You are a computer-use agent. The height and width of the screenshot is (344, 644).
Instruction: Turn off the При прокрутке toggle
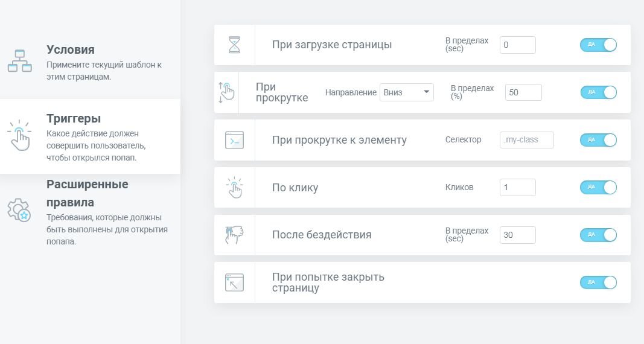point(598,92)
